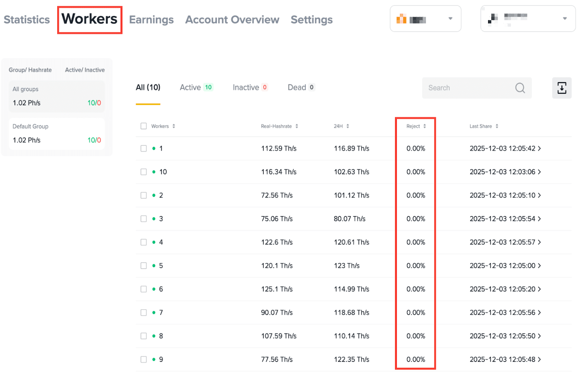Open the account selector dropdown

point(528,19)
